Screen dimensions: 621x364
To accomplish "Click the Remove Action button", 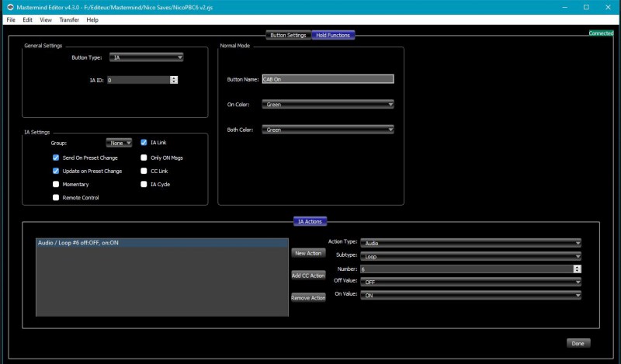I will [x=307, y=298].
